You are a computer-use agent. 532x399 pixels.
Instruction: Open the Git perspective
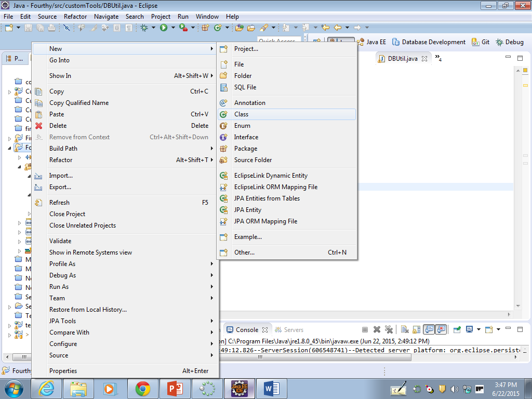481,42
